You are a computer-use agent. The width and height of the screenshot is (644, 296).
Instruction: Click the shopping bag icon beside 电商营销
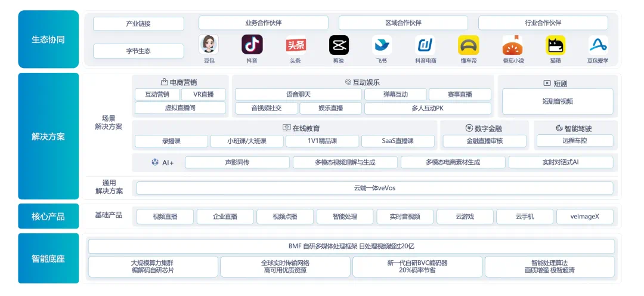(x=164, y=82)
